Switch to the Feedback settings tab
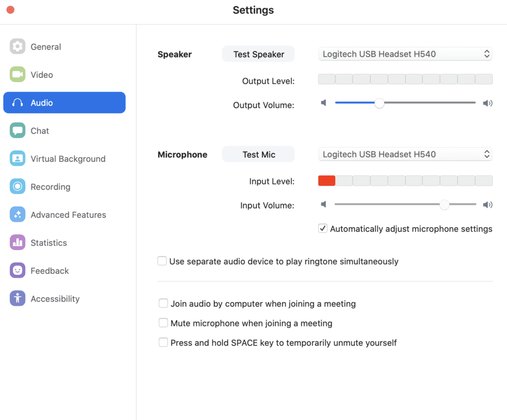The image size is (507, 420). click(x=50, y=271)
